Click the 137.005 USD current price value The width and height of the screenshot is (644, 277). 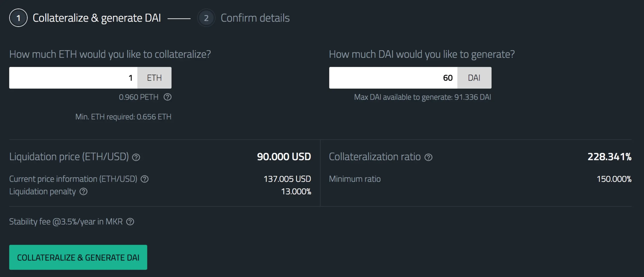[287, 179]
